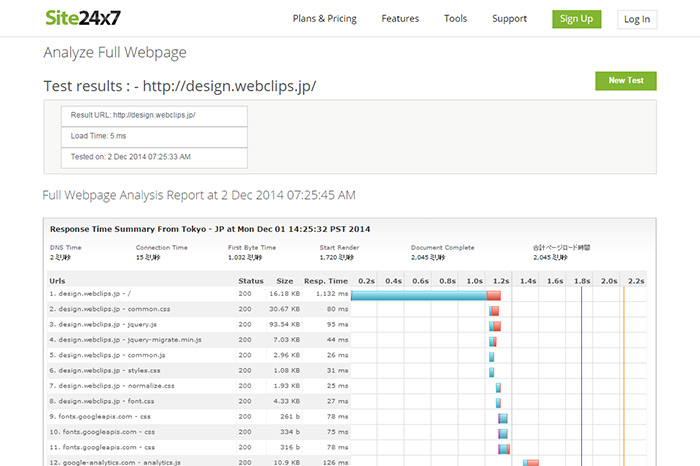Screen dimensions: 700x466
Task: Click the Log In button
Action: point(637,19)
